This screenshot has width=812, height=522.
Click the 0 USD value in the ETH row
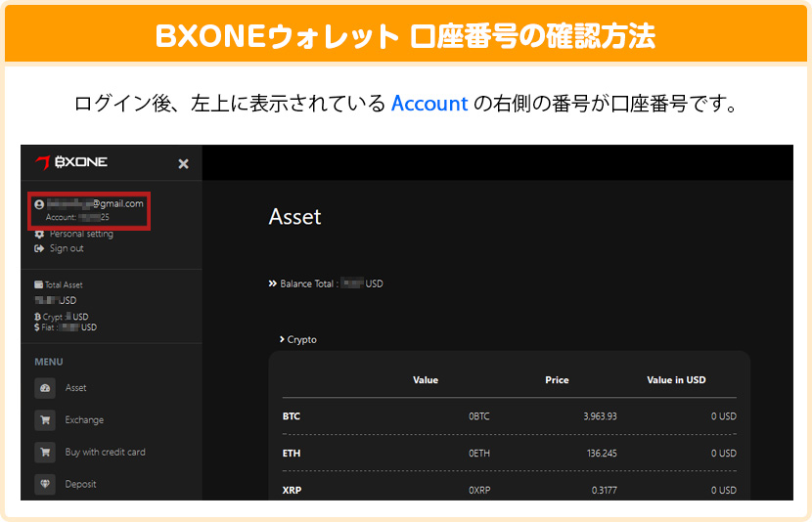tap(723, 454)
